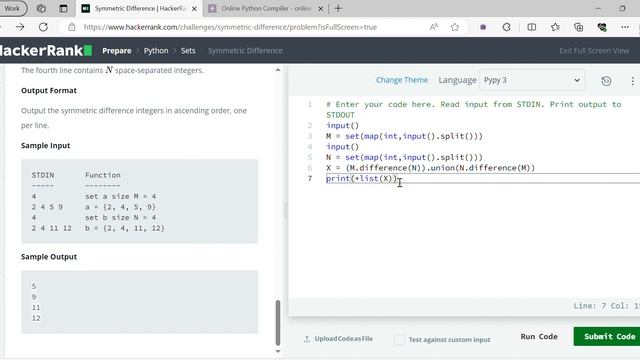This screenshot has height=360, width=640.
Task: Add this page to favorites star
Action: coord(455,27)
